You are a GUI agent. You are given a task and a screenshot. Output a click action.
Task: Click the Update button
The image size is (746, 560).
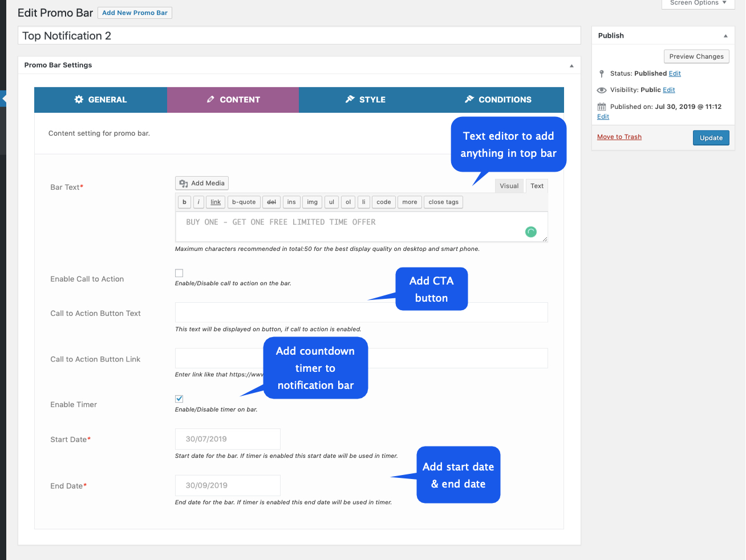pyautogui.click(x=711, y=138)
